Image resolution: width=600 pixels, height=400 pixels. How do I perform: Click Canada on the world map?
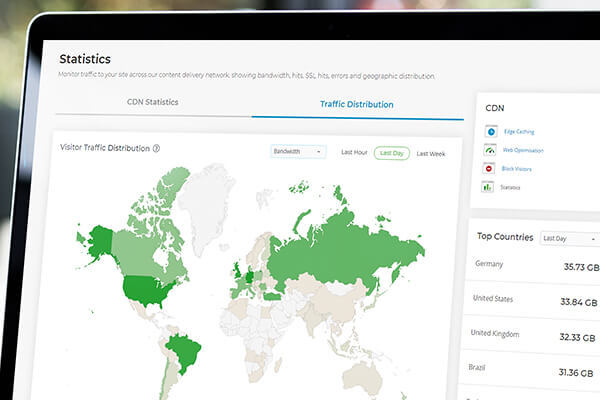(134, 253)
